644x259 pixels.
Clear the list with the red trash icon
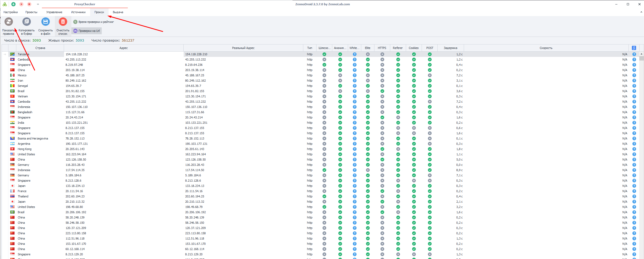pos(63,22)
